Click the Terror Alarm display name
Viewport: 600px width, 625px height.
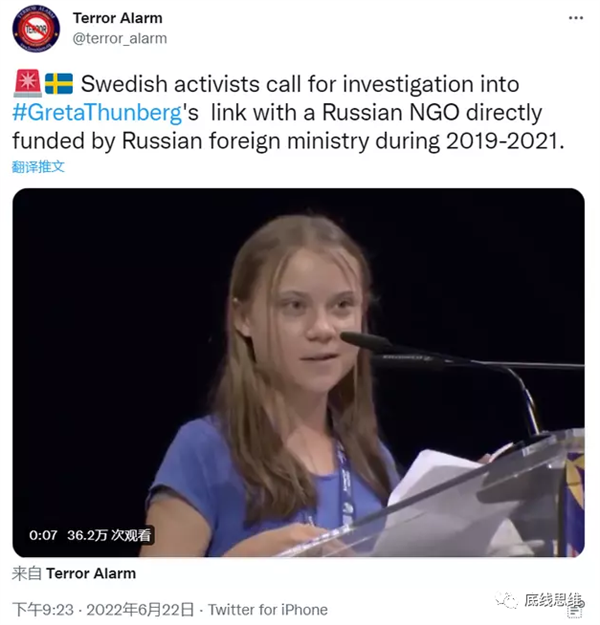118,18
